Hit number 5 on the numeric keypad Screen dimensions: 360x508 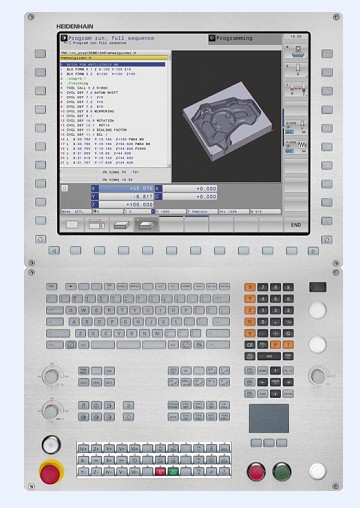(x=275, y=299)
